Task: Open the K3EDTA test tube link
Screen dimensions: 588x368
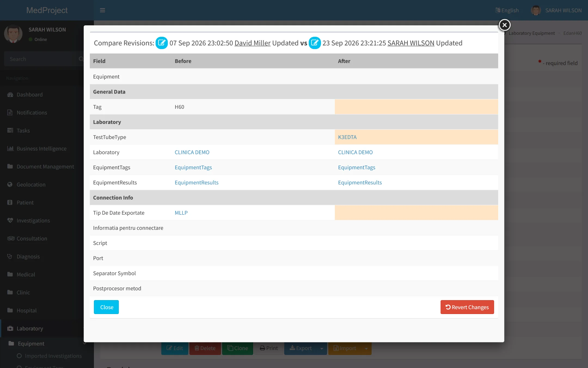Action: 347,137
